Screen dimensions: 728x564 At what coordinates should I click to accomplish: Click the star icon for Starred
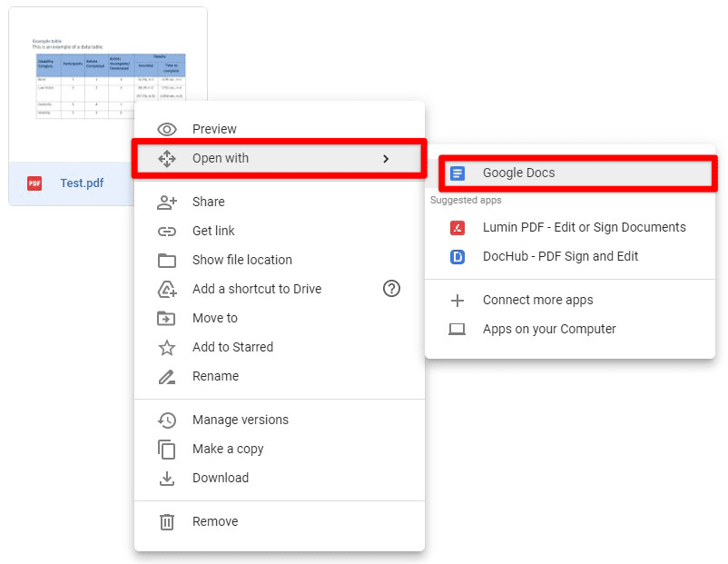coord(167,348)
